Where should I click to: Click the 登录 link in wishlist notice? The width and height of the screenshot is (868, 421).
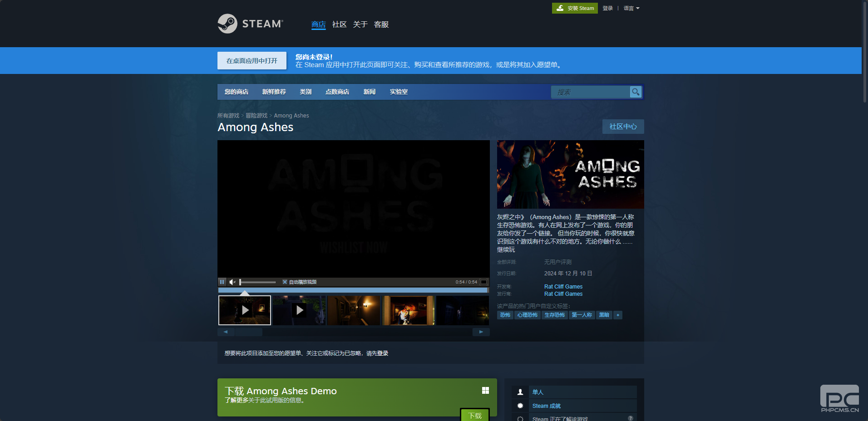click(383, 353)
